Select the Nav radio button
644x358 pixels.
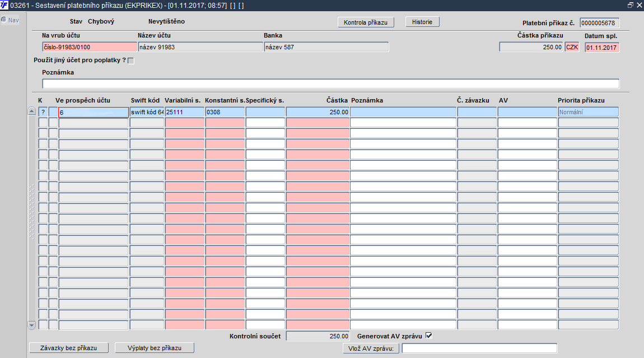pos(4,20)
